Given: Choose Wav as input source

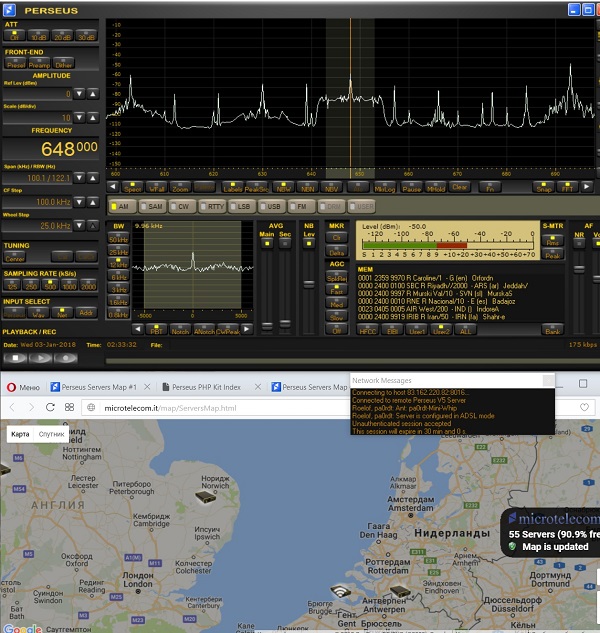Looking at the screenshot, I should [38, 312].
